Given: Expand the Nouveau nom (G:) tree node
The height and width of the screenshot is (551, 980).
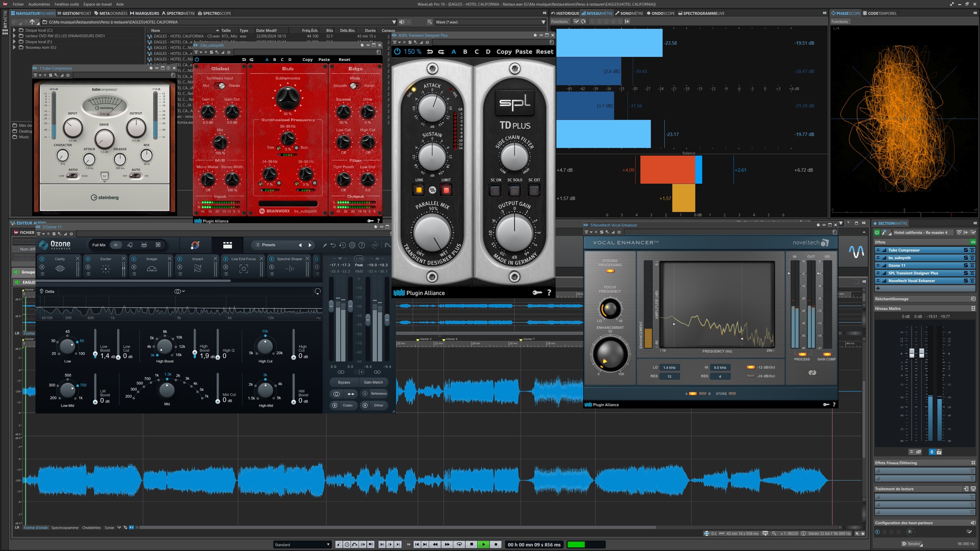Looking at the screenshot, I should (x=15, y=47).
